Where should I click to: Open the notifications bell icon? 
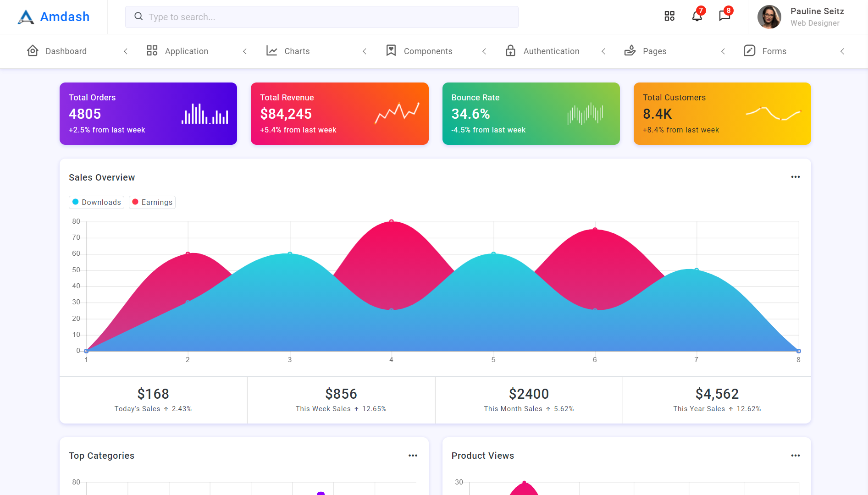pyautogui.click(x=697, y=16)
